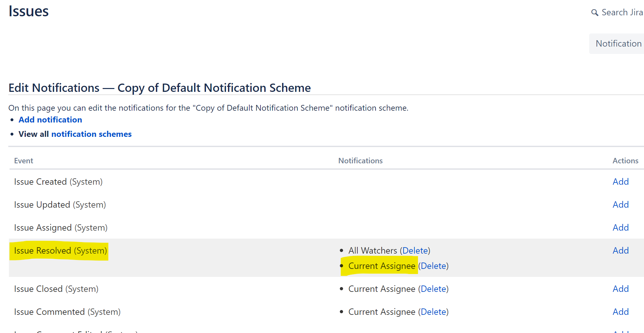Viewport: 644px width, 333px height.
Task: Click the Event column header
Action: click(x=24, y=160)
